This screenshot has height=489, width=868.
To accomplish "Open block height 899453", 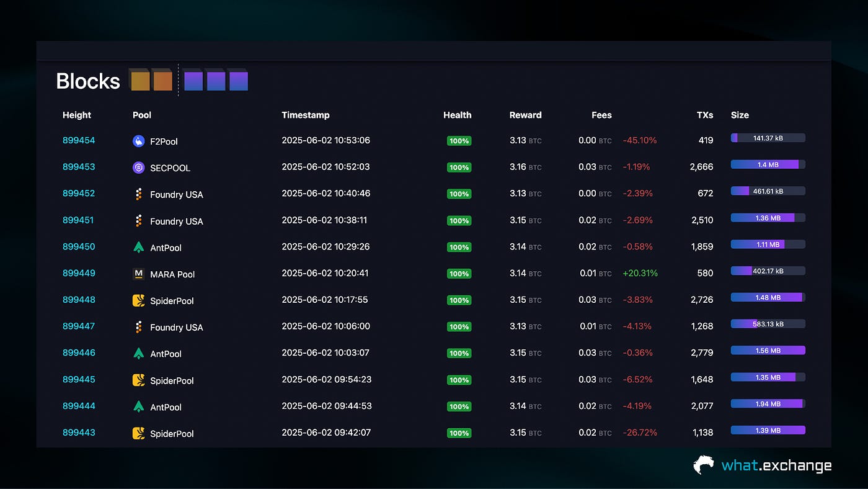I will [x=79, y=167].
